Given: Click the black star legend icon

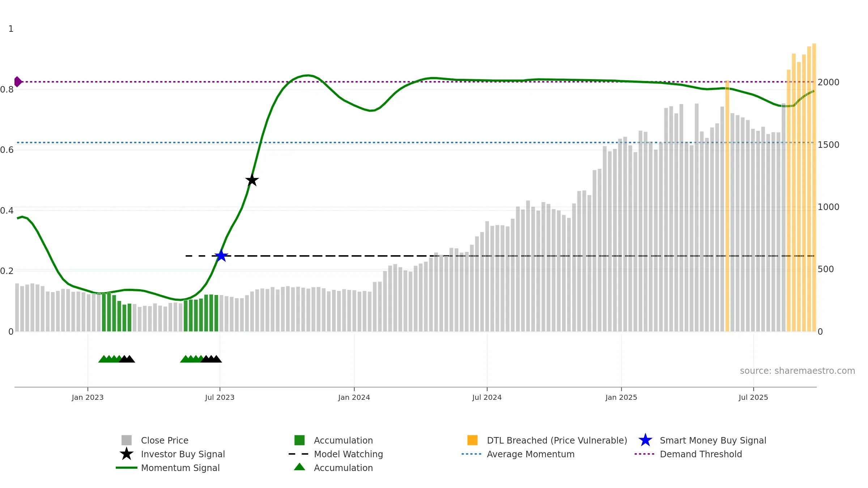Looking at the screenshot, I should pyautogui.click(x=127, y=454).
